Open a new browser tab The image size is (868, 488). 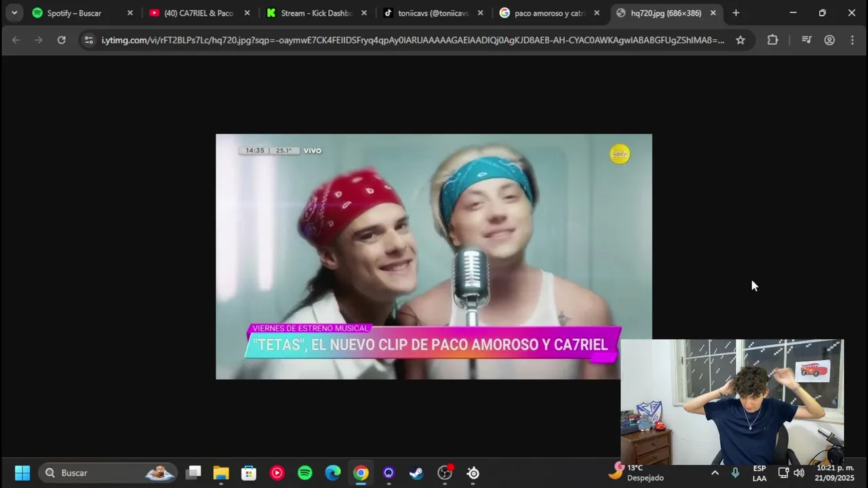[x=736, y=13]
